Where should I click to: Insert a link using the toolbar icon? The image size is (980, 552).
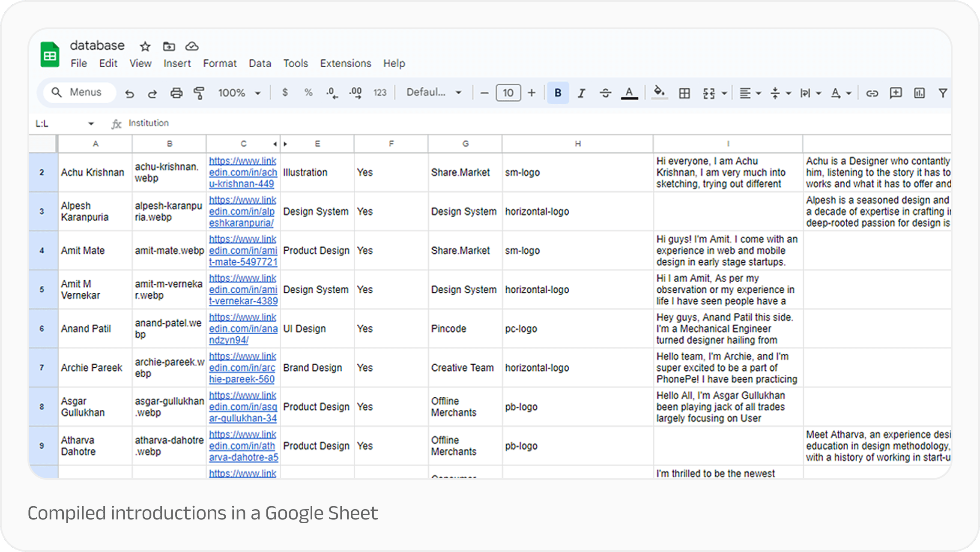coord(872,92)
